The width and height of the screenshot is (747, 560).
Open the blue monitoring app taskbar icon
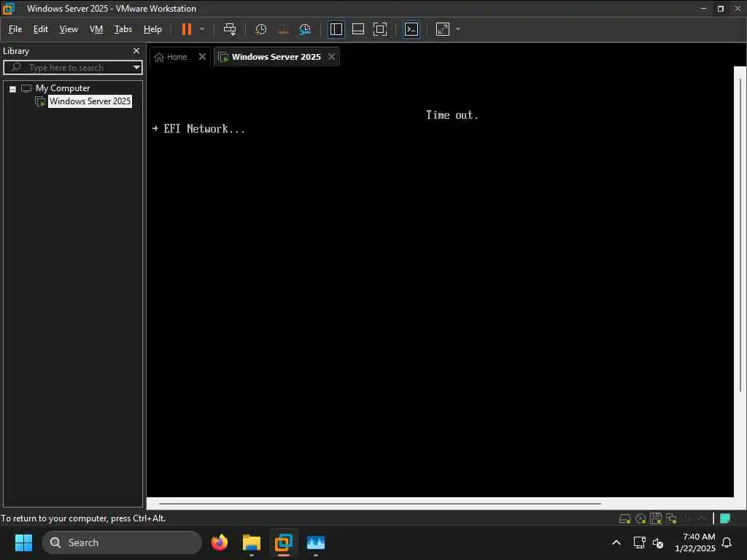point(315,542)
